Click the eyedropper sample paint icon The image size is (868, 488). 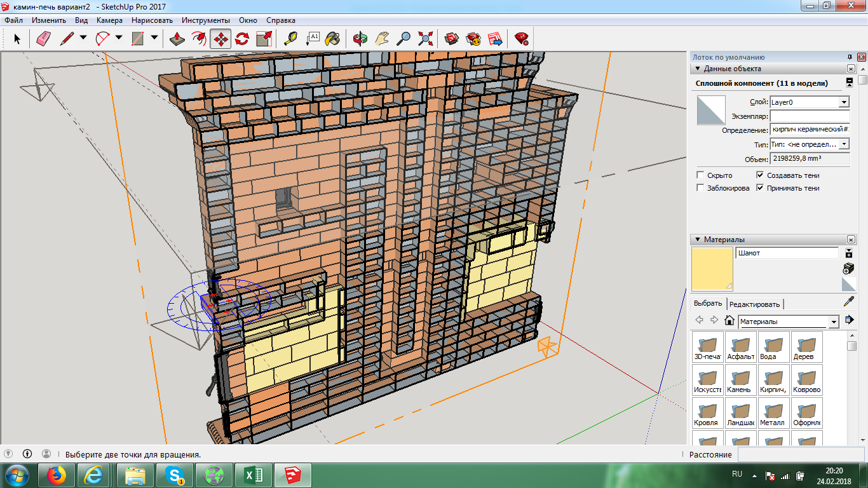pos(848,302)
